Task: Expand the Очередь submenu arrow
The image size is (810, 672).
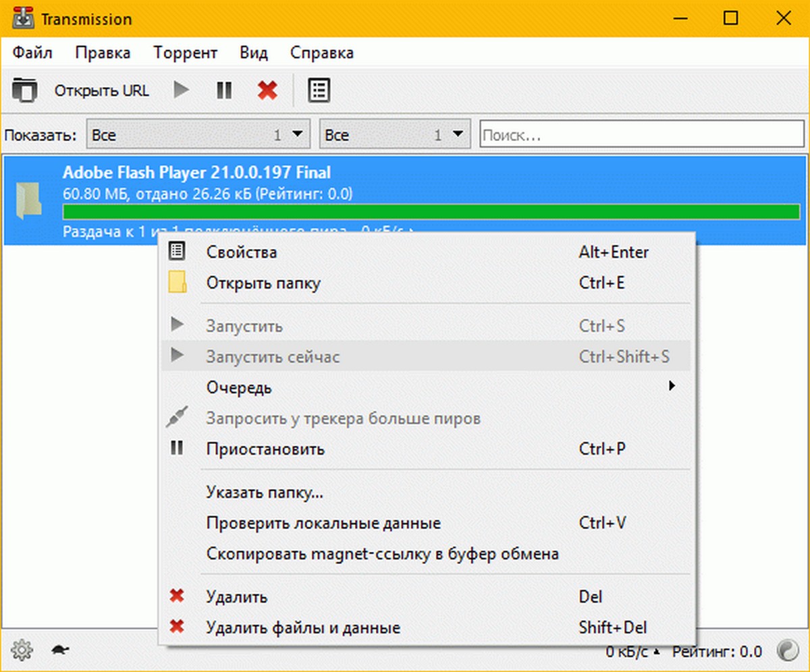Action: click(x=672, y=387)
